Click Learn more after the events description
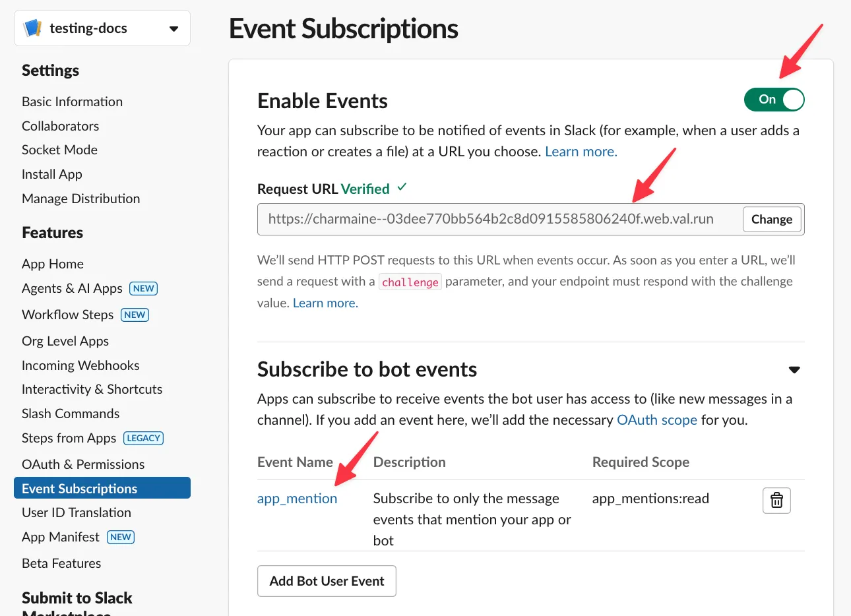851x616 pixels. click(580, 151)
